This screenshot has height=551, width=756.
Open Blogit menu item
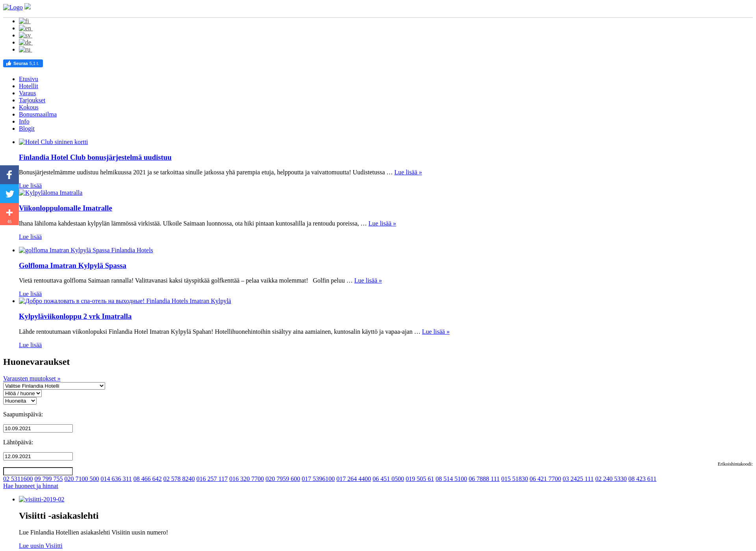[x=26, y=128]
